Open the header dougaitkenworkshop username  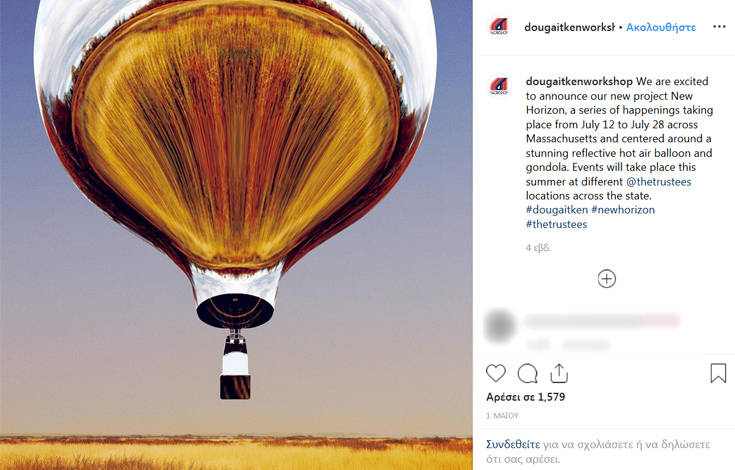569,27
